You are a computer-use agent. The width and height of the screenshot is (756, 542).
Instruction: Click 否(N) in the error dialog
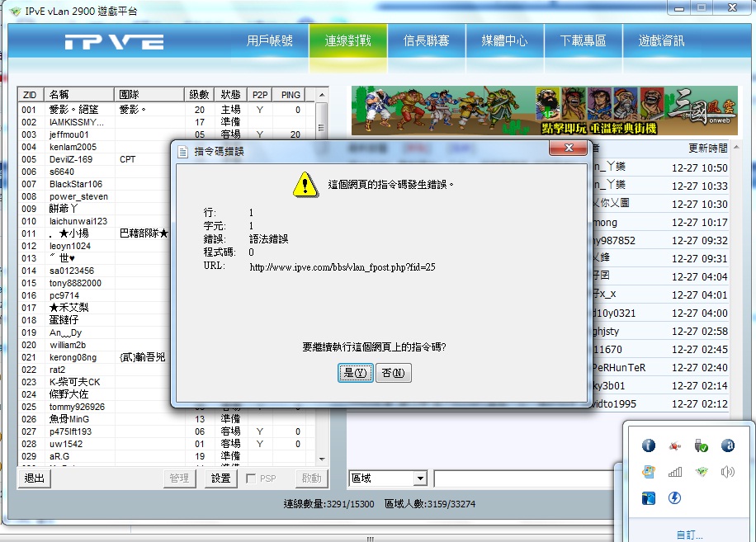click(x=394, y=373)
